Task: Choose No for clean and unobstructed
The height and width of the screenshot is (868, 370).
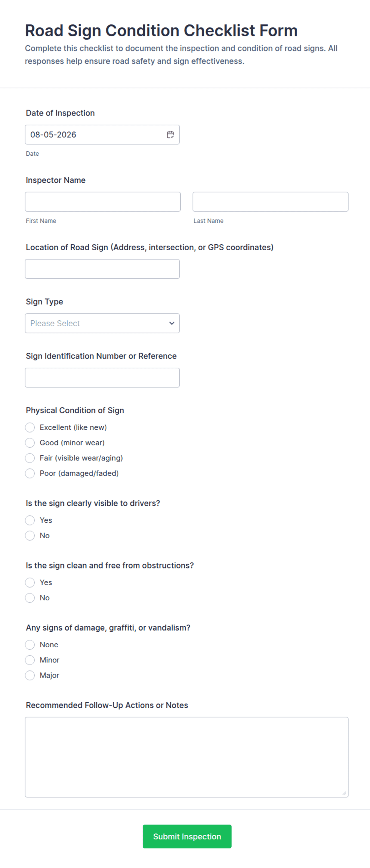Action: pos(30,598)
